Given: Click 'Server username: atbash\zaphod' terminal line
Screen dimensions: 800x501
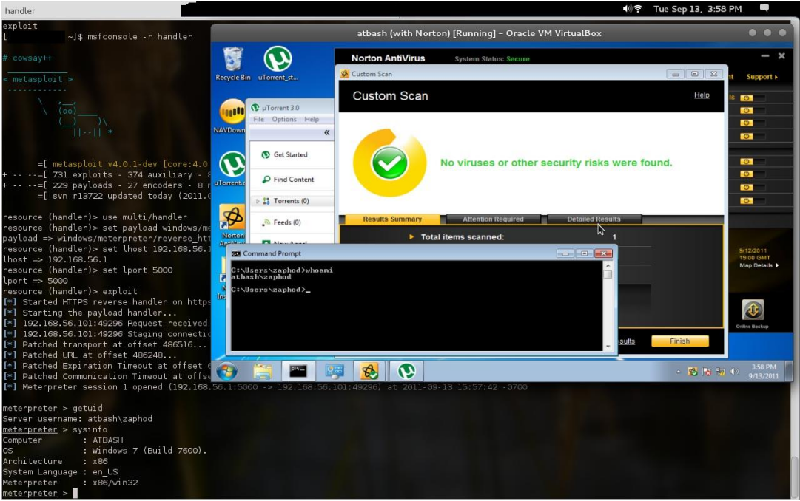Looking at the screenshot, I should (x=77, y=419).
